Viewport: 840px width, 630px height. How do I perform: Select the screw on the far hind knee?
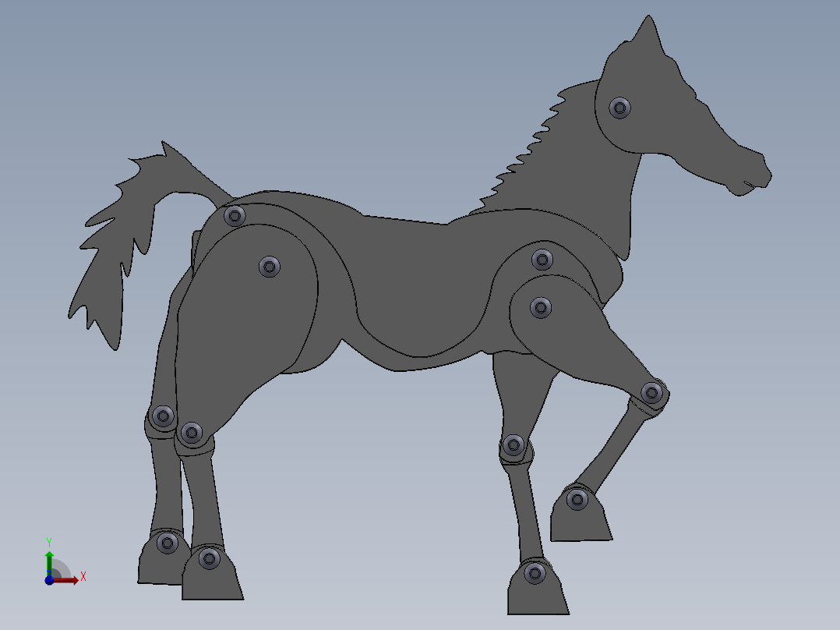click(x=163, y=416)
